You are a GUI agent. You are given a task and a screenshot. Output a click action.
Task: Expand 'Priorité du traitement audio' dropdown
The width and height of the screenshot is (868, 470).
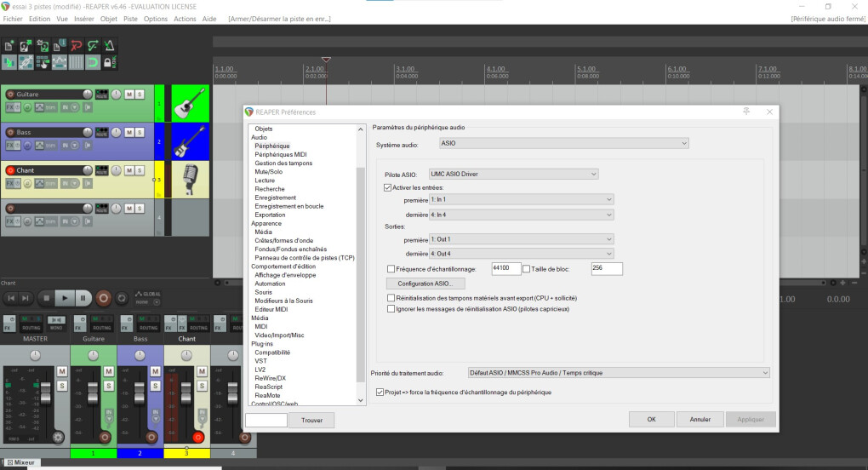point(619,372)
